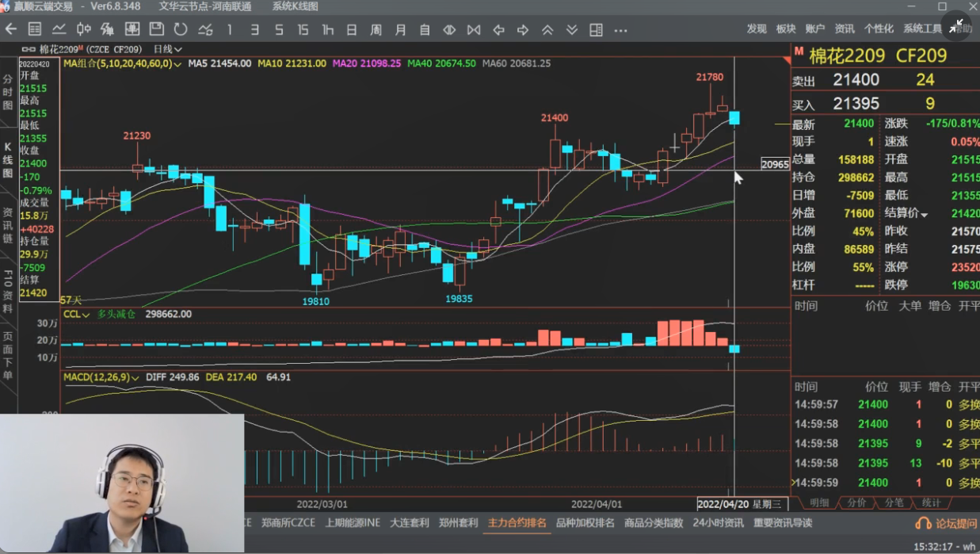Click the 论坛提问 link
The image size is (980, 554).
click(946, 523)
